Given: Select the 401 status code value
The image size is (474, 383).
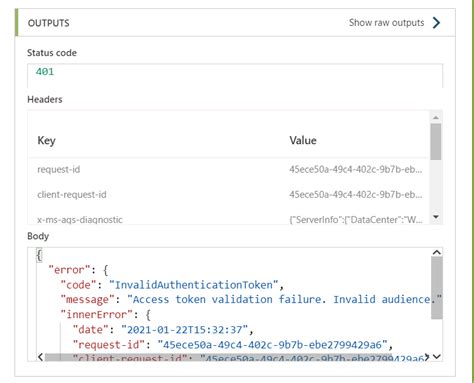Looking at the screenshot, I should point(45,72).
